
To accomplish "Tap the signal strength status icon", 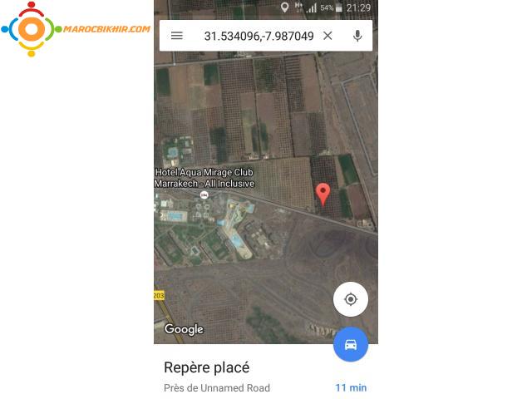I will point(311,7).
